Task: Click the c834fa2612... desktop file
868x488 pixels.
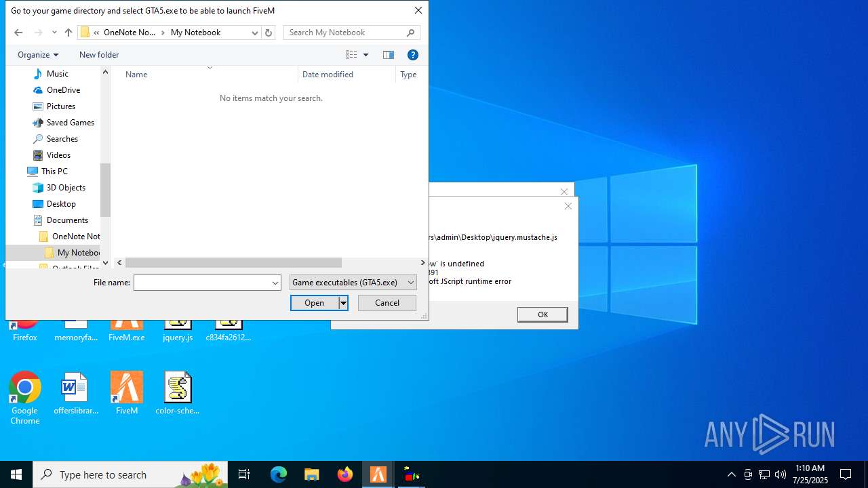Action: [x=229, y=331]
